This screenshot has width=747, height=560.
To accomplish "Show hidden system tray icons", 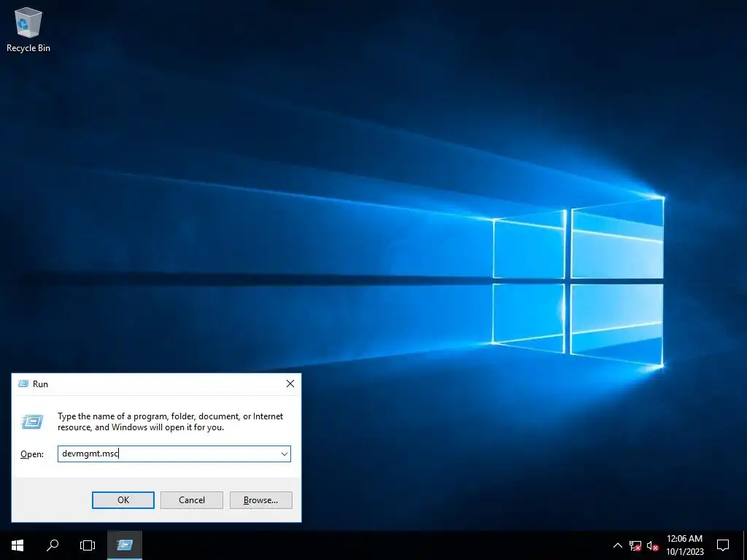I will 617,545.
